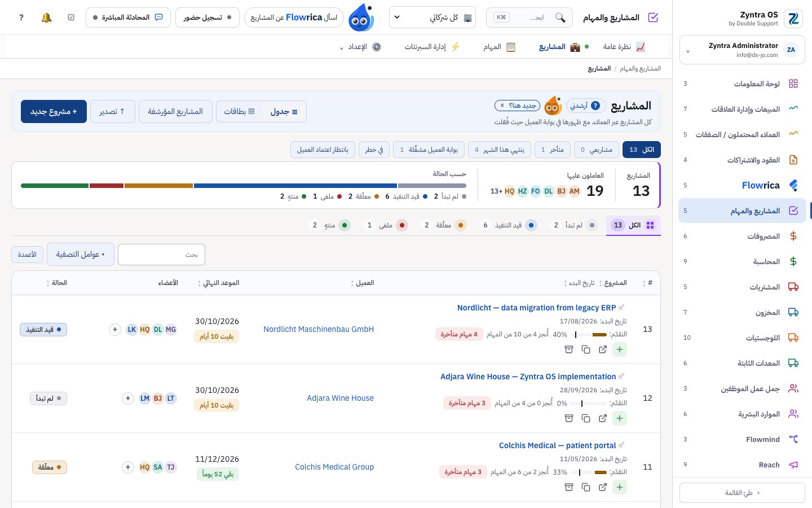Click the archive icon for Nordlicht project
The width and height of the screenshot is (812, 508).
pos(569,349)
